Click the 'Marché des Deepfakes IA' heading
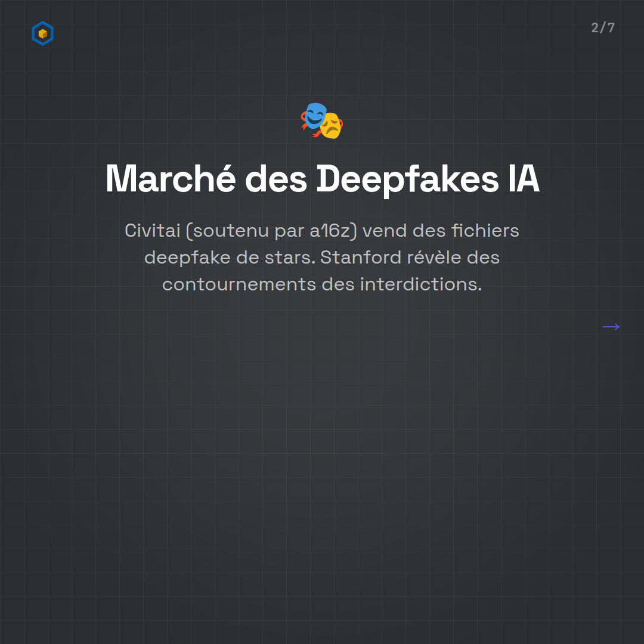This screenshot has width=644, height=644. point(322,179)
